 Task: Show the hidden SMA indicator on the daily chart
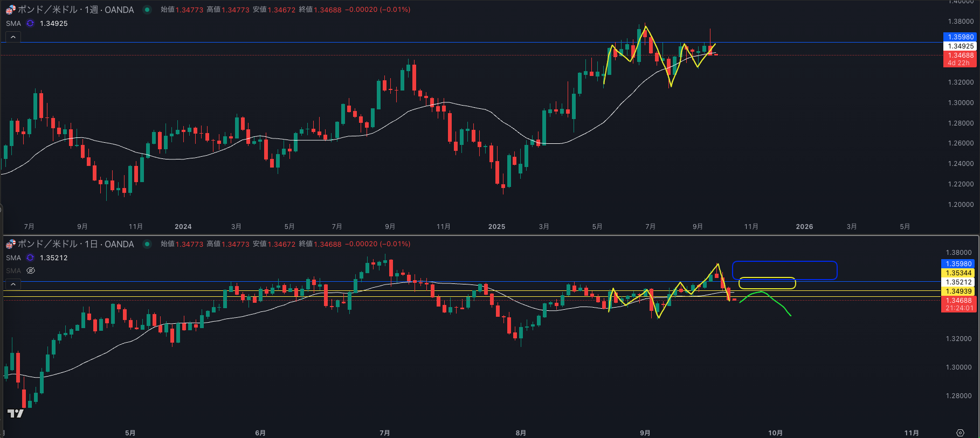(x=31, y=270)
